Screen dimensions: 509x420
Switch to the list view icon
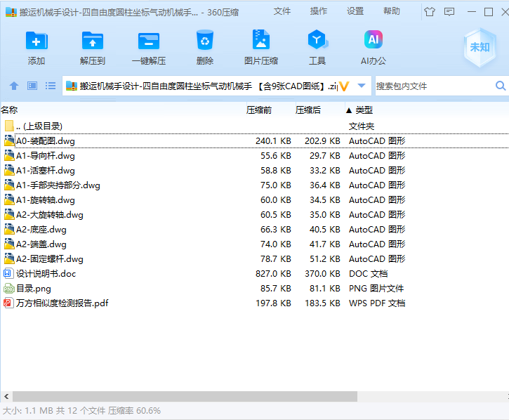[x=51, y=86]
